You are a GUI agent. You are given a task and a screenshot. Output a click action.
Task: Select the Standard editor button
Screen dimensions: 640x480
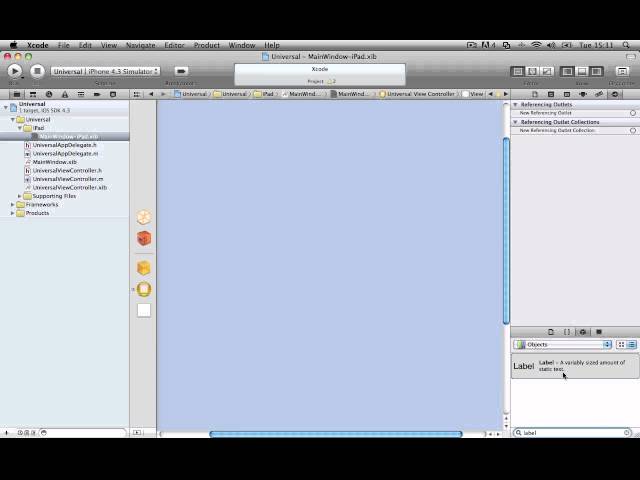tap(518, 72)
